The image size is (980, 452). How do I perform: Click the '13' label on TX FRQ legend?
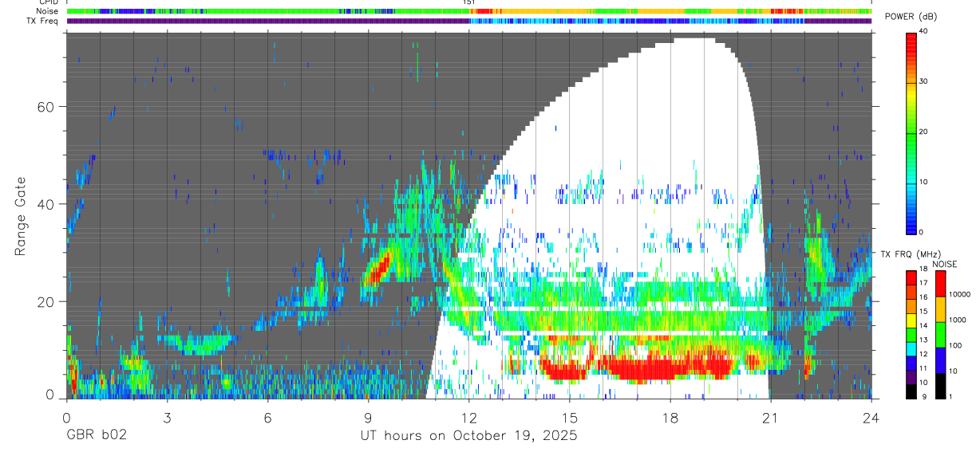[923, 340]
